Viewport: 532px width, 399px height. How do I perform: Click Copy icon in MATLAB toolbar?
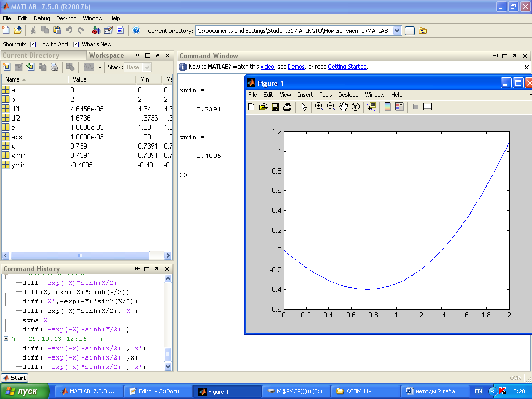45,31
